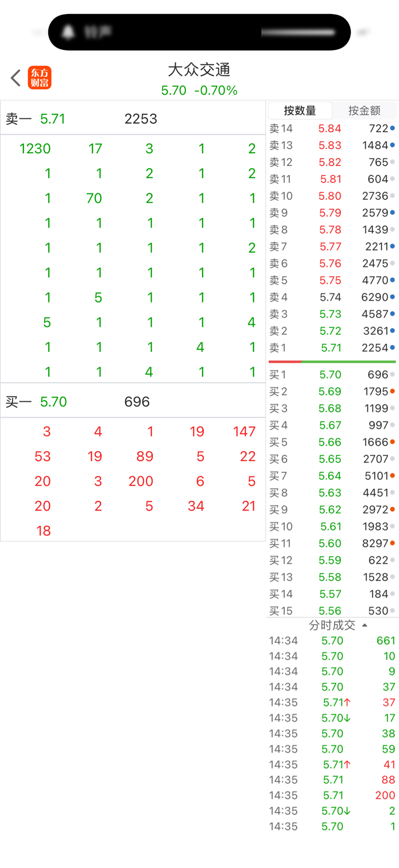Select the buy order quantity 147

(244, 431)
